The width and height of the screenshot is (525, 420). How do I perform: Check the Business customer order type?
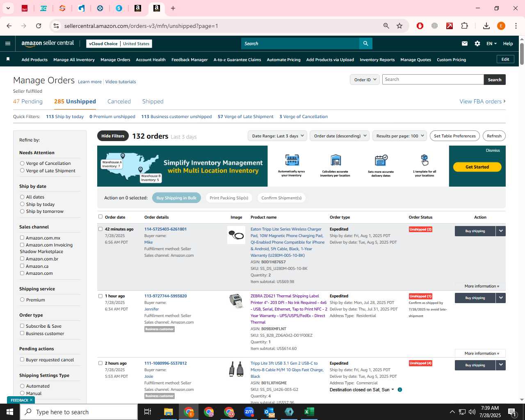tap(22, 333)
